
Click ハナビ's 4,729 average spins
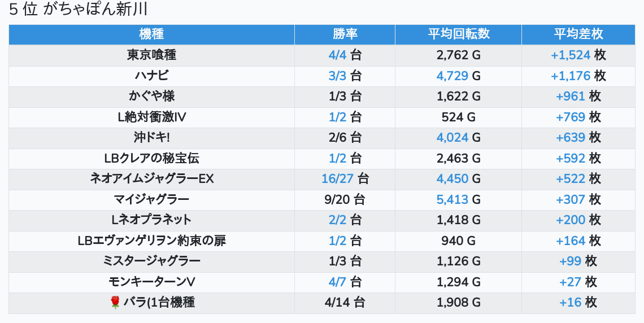pyautogui.click(x=452, y=76)
